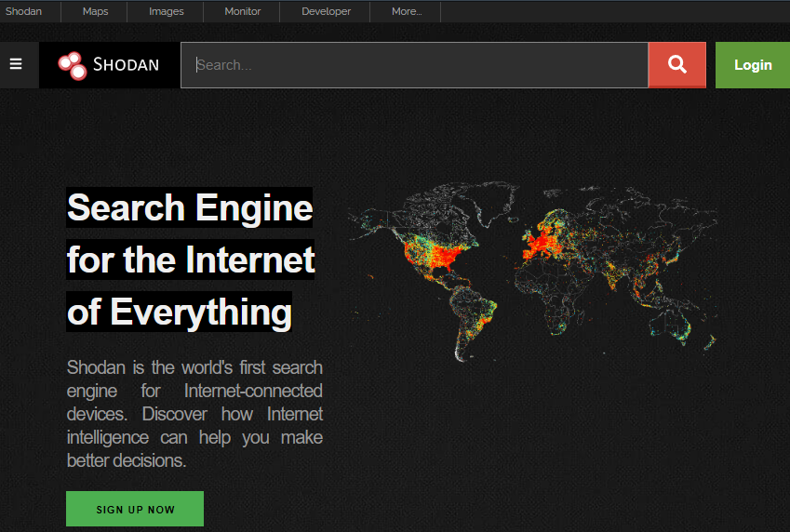
Task: Click the world device heat map
Action: [x=533, y=272]
